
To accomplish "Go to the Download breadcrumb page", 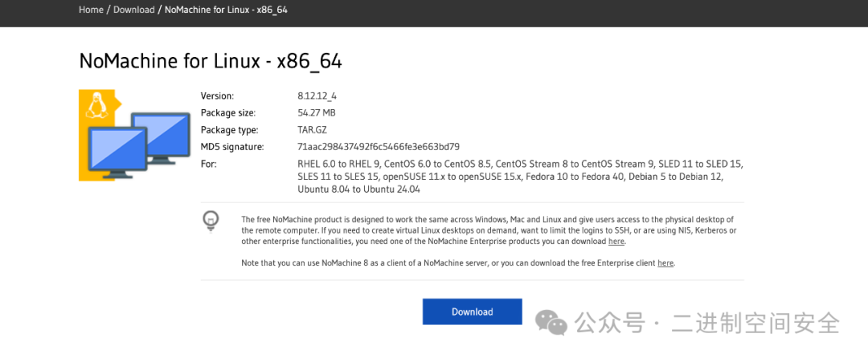I will tap(133, 10).
